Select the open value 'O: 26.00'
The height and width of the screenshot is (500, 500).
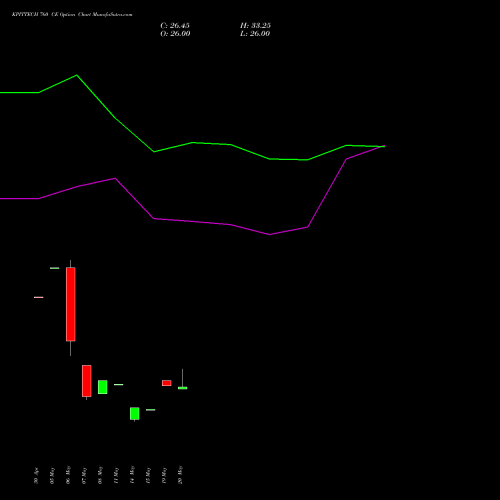(x=175, y=34)
